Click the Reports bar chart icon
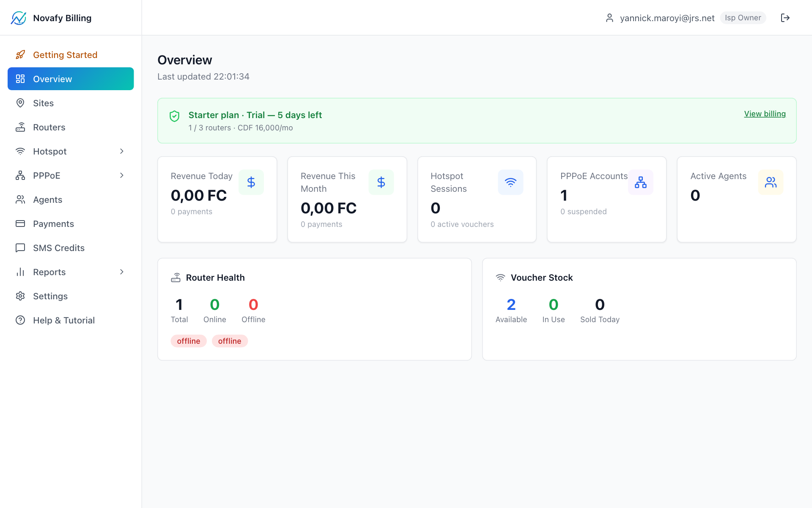Viewport: 812px width, 508px height. [20, 272]
